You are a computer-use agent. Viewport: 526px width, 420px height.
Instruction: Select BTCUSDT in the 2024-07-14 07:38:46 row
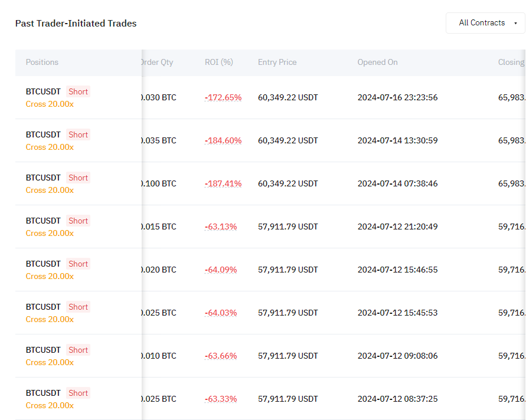(x=43, y=178)
